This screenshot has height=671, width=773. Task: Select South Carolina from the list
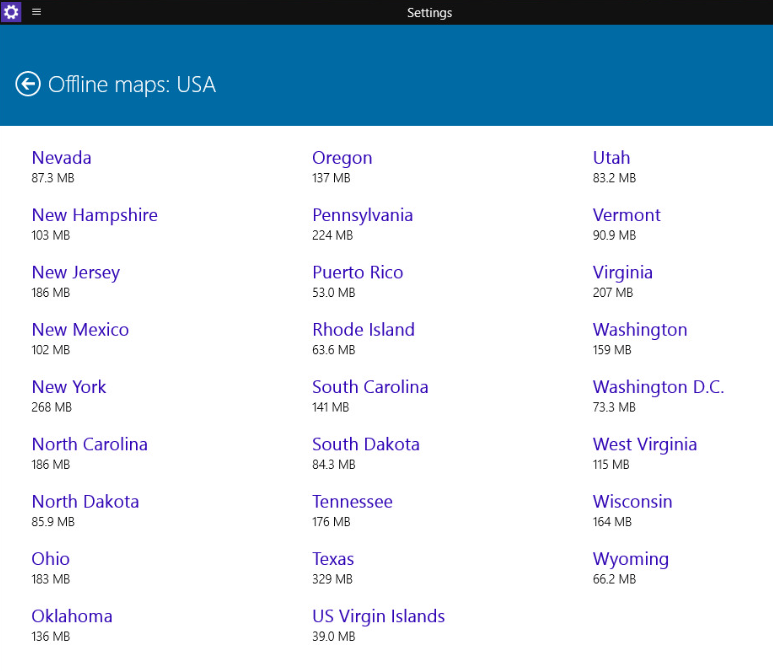click(370, 387)
